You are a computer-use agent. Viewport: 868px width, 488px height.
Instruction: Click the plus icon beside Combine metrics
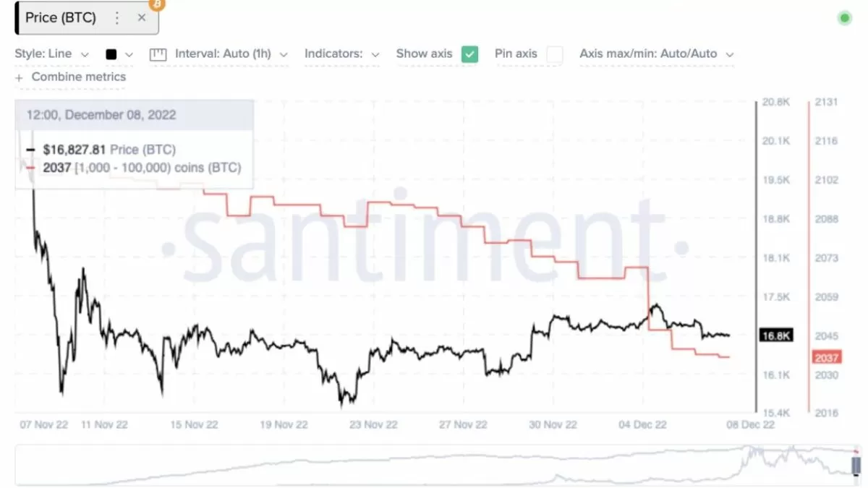[x=19, y=77]
